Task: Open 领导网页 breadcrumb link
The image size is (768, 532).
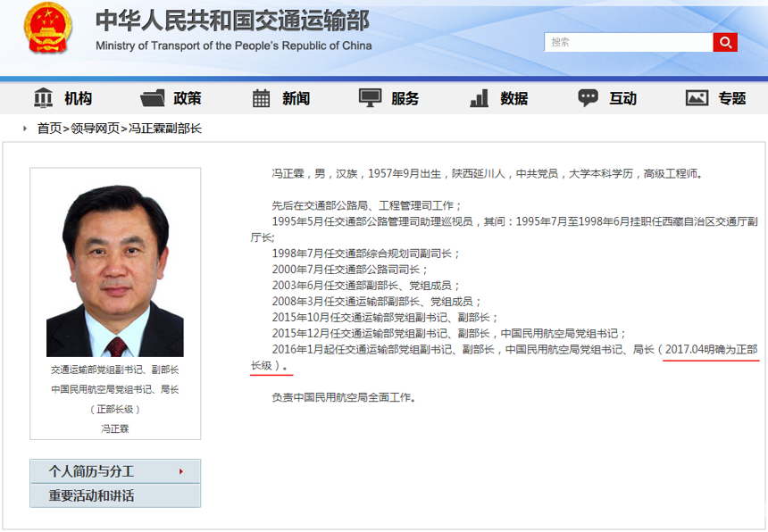Action: point(95,129)
